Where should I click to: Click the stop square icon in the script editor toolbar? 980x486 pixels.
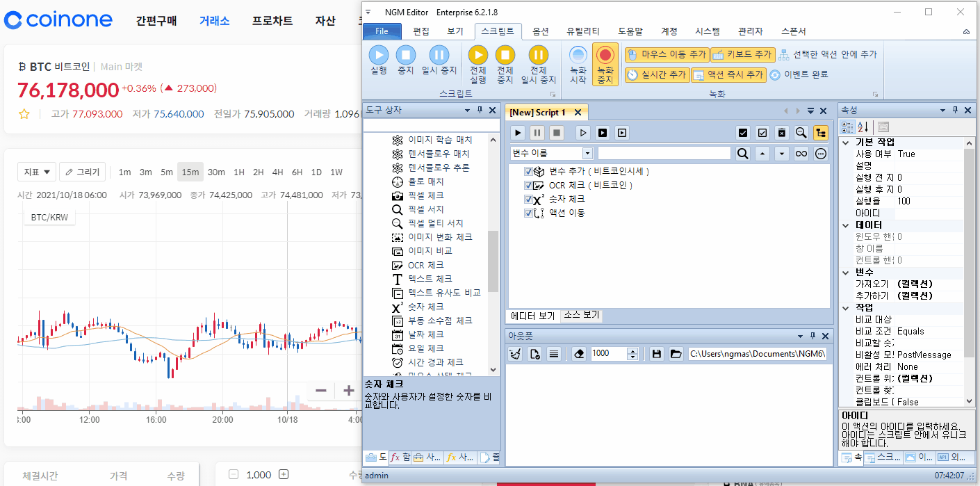(x=557, y=132)
